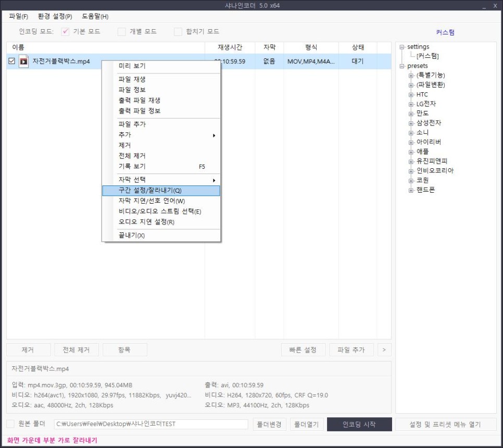The image size is (503, 448).
Task: Click the 항목 button
Action: [x=125, y=350]
